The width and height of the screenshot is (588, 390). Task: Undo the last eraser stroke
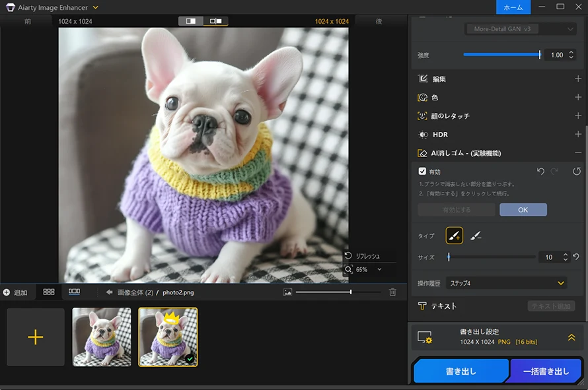point(540,171)
